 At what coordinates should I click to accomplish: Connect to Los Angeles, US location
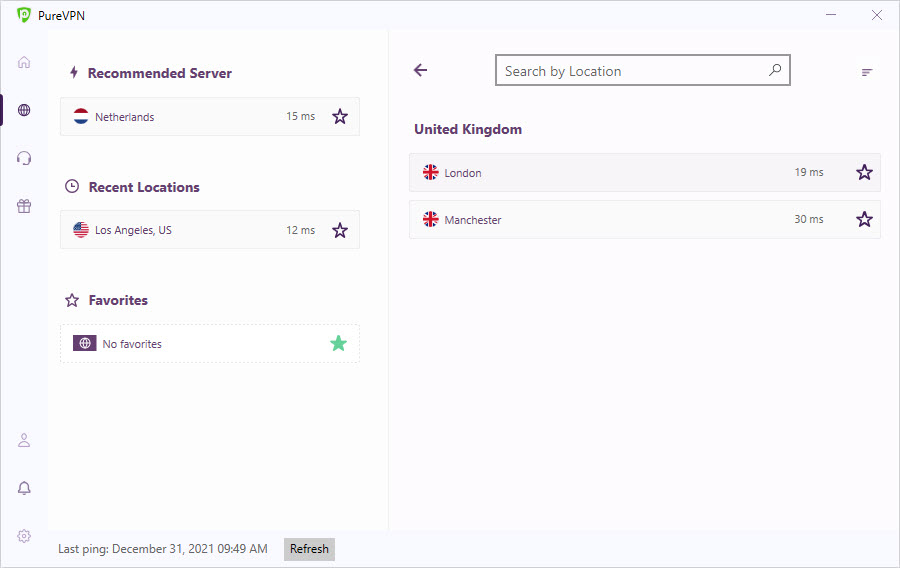(x=210, y=229)
